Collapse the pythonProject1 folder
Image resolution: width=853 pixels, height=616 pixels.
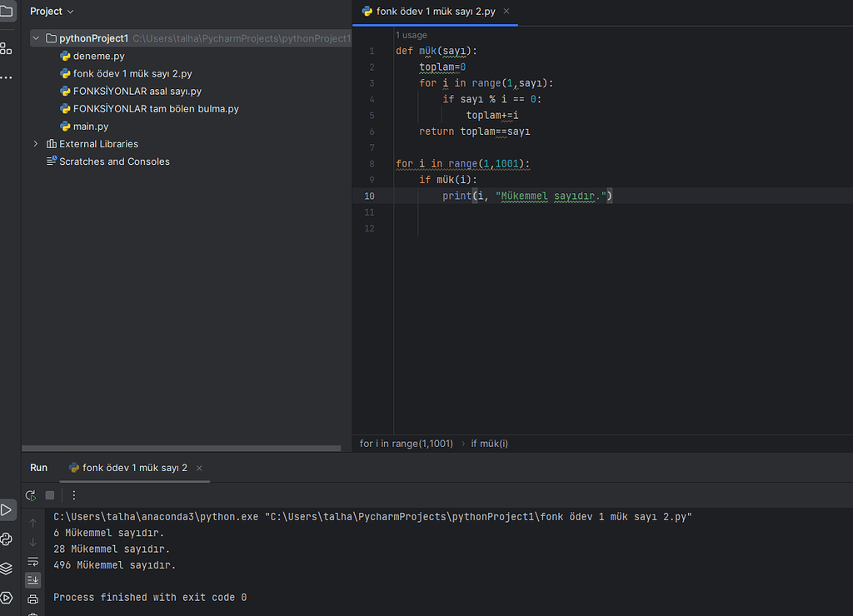tap(36, 38)
